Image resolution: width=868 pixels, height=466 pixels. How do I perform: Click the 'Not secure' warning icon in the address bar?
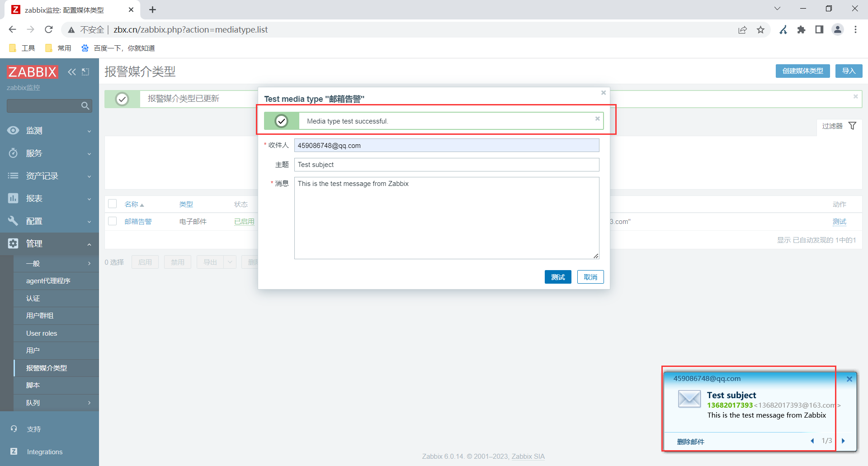pyautogui.click(x=71, y=30)
